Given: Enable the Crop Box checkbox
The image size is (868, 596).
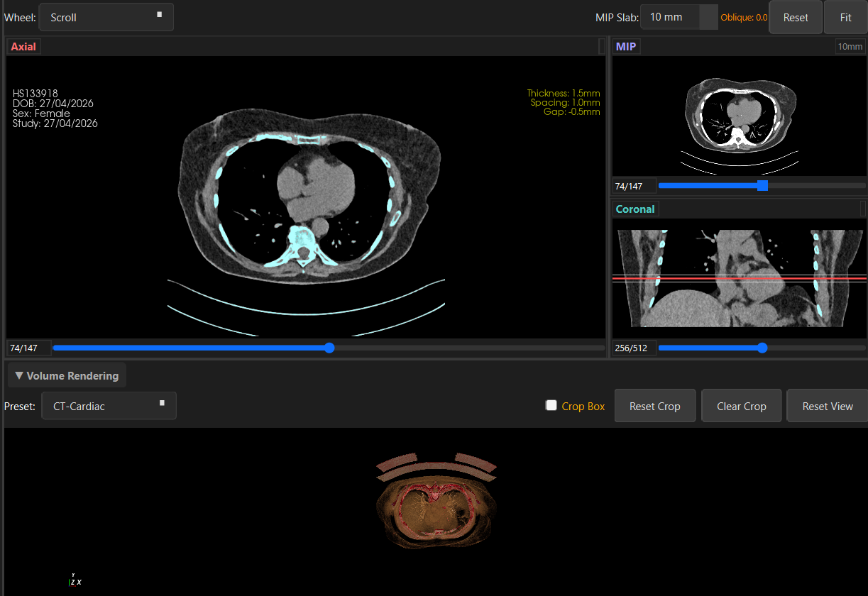Looking at the screenshot, I should 551,405.
